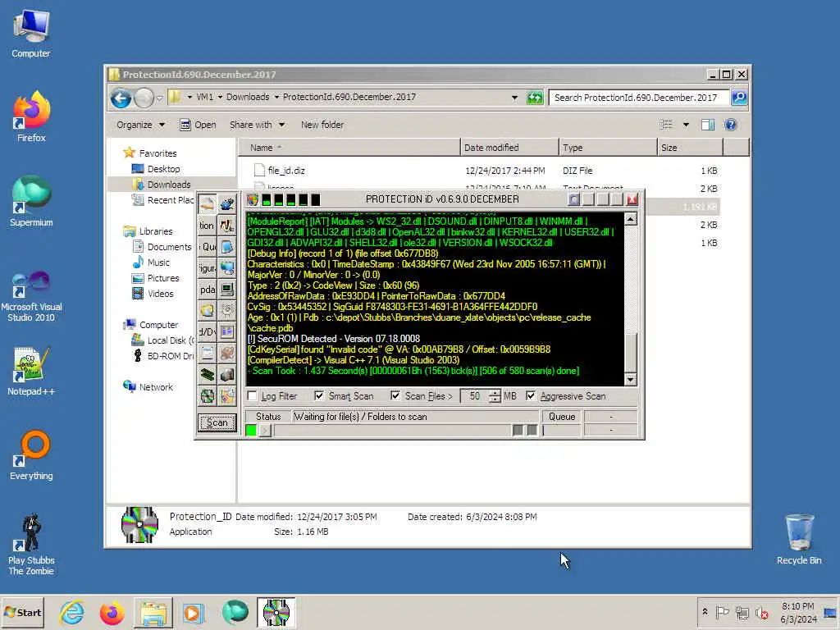Click the hand-with-paper icon in Protection ID sidebar
Image resolution: width=840 pixels, height=630 pixels.
pyautogui.click(x=208, y=204)
